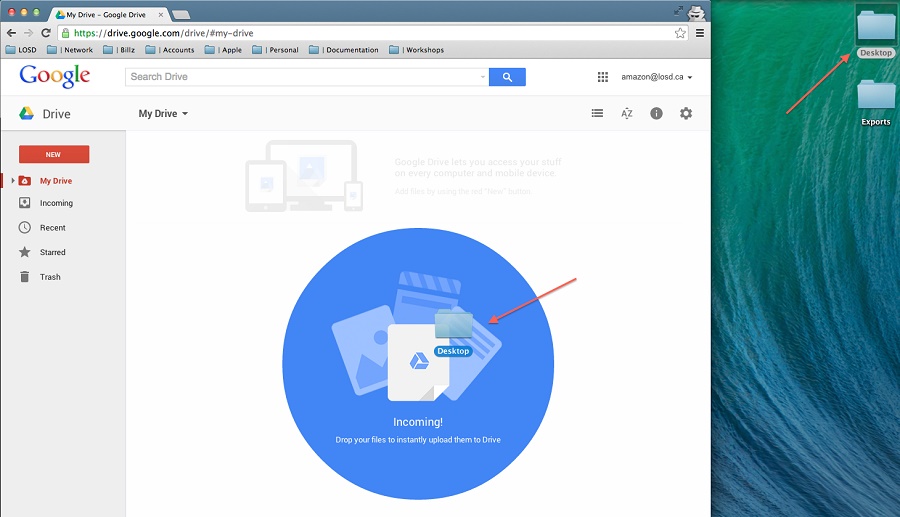
Task: Open the My Drive dropdown
Action: [163, 114]
